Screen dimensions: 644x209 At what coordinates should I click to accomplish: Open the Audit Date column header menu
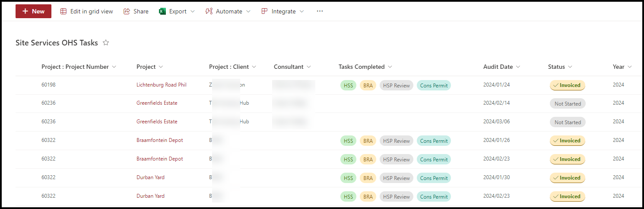point(518,67)
